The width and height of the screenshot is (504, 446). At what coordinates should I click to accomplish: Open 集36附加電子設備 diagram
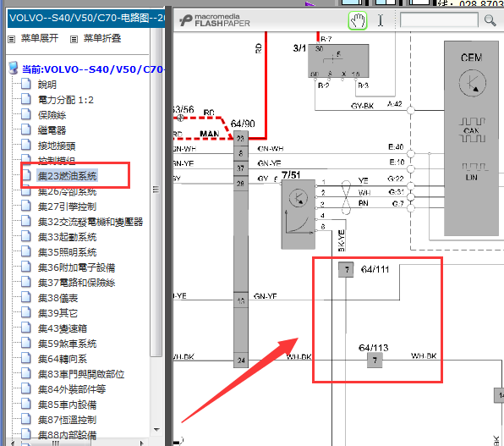pyautogui.click(x=76, y=267)
